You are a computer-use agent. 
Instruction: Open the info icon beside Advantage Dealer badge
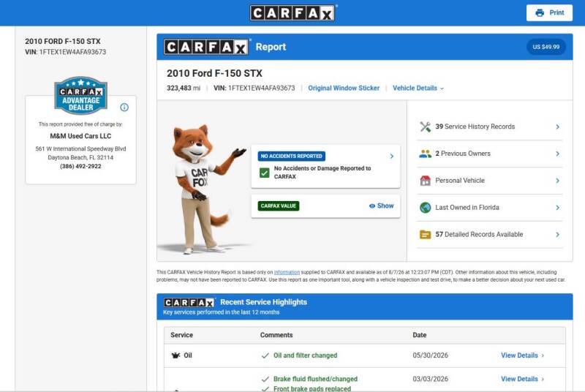click(124, 108)
